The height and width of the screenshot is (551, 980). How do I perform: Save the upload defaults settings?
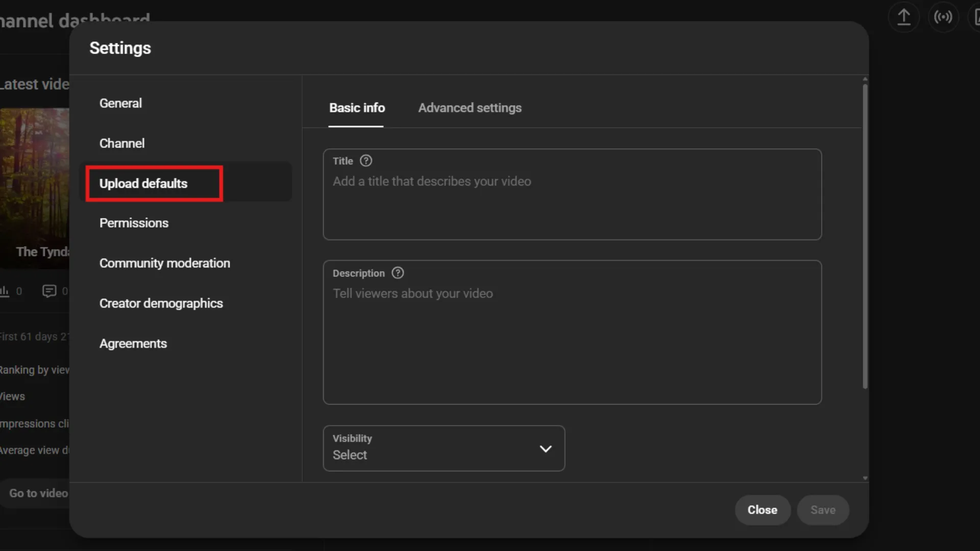[x=823, y=510]
